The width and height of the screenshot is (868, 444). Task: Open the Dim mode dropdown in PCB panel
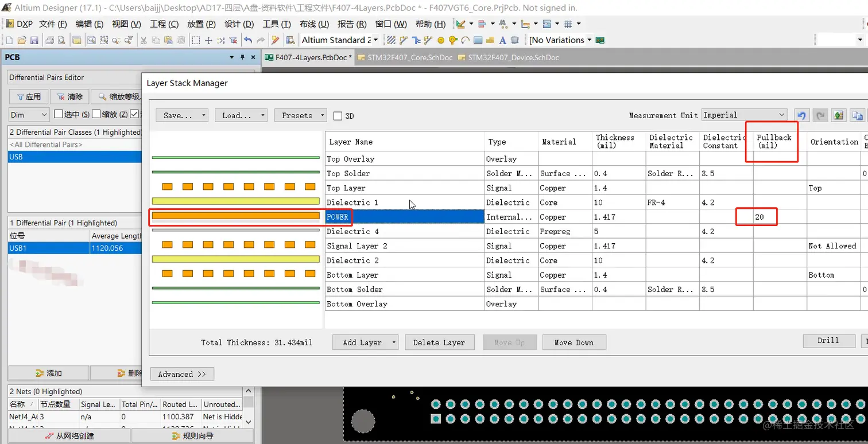coord(29,115)
